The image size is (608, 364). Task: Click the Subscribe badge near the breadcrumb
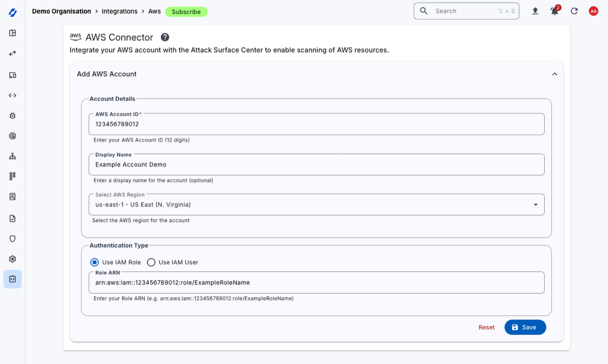point(186,11)
